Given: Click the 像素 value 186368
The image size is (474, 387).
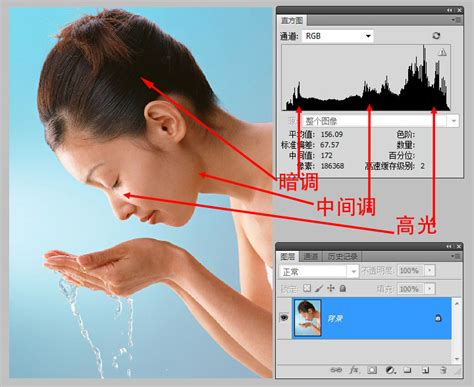Looking at the screenshot, I should click(x=332, y=166).
